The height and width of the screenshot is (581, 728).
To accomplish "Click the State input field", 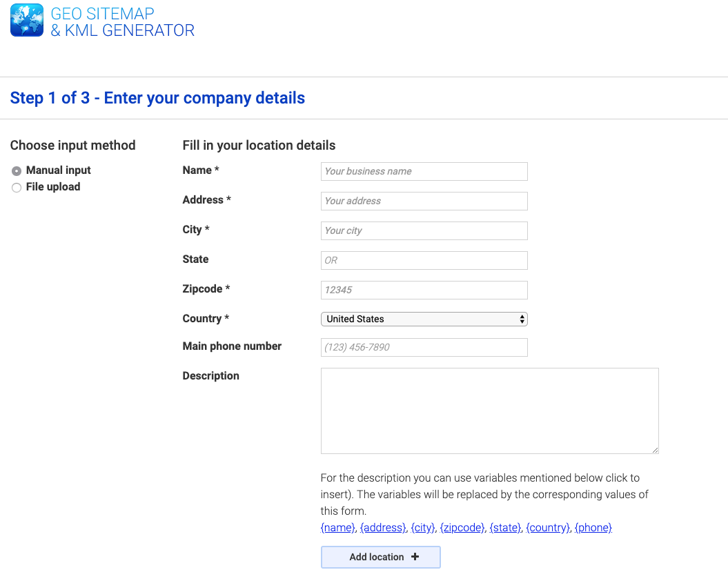I will coord(424,261).
